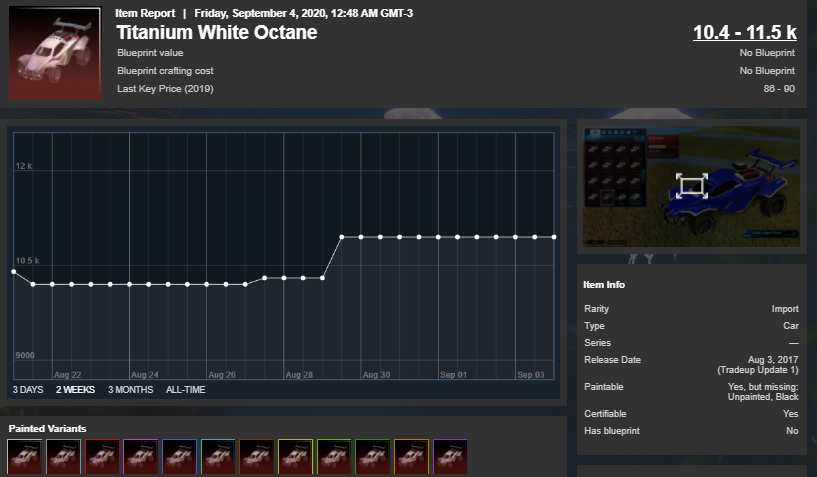Pick the pink-bordered painted Octane variant
This screenshot has width=817, height=477.
(141, 457)
